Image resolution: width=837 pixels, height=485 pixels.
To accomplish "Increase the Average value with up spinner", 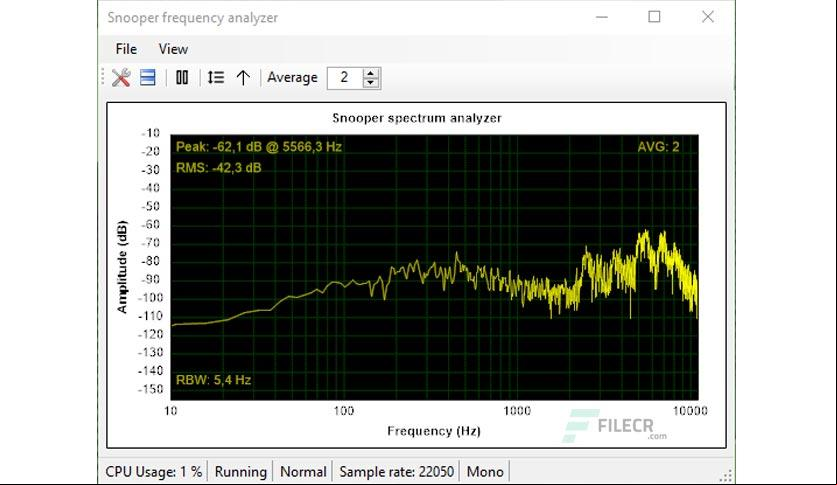I will (x=370, y=73).
